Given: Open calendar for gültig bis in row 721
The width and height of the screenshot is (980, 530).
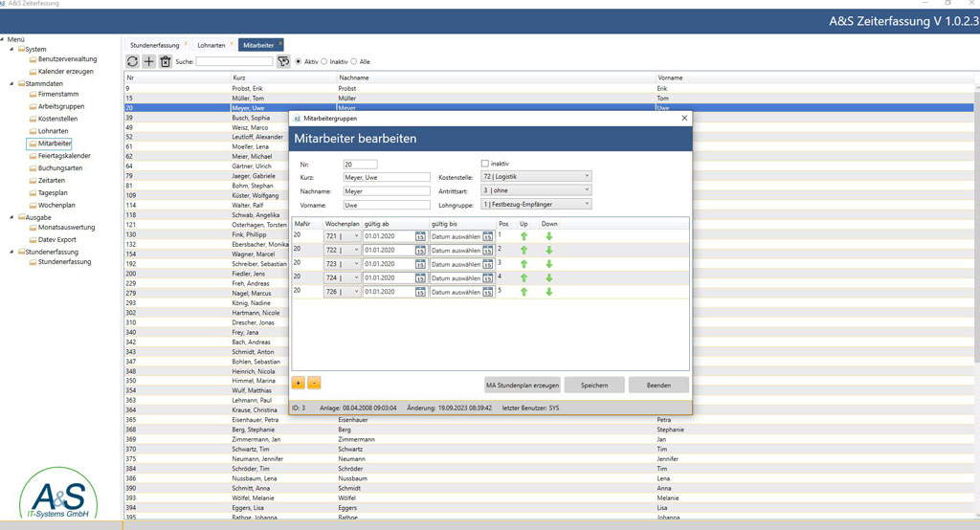Looking at the screenshot, I should pyautogui.click(x=487, y=236).
